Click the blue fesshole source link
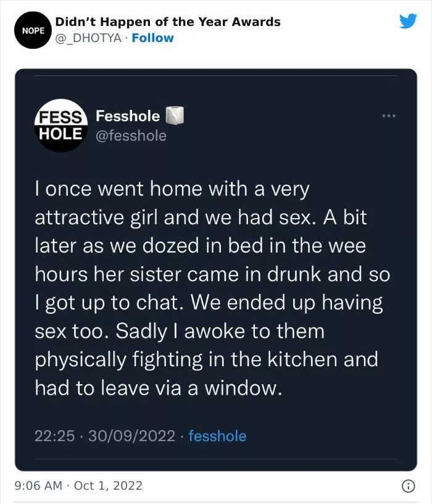This screenshot has height=504, width=432. pyautogui.click(x=217, y=436)
